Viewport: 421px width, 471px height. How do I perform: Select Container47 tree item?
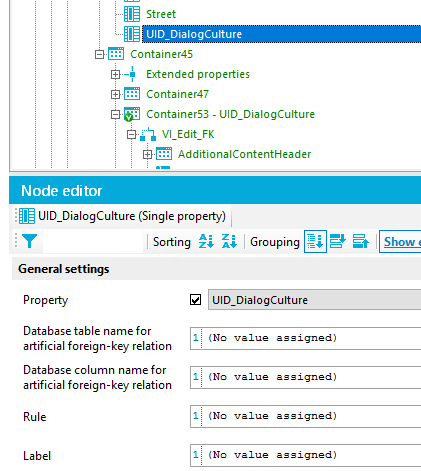click(177, 94)
